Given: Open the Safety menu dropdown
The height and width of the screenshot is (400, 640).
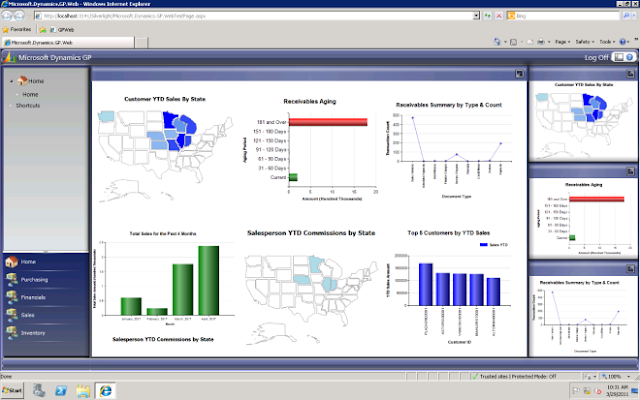Looking at the screenshot, I should click(584, 42).
